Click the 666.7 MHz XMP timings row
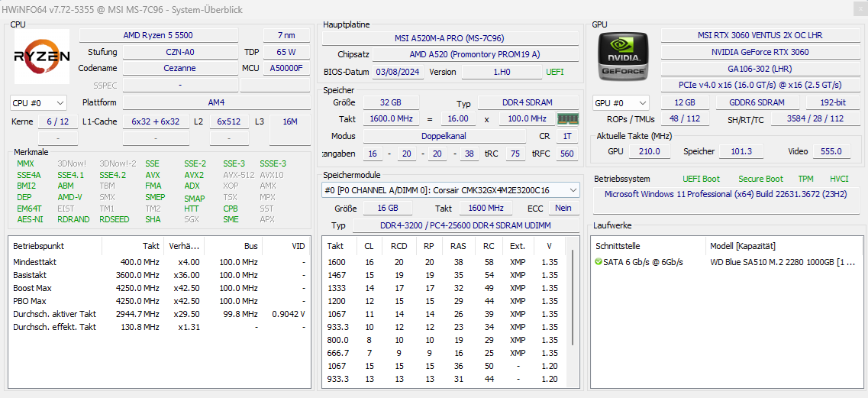 445,353
